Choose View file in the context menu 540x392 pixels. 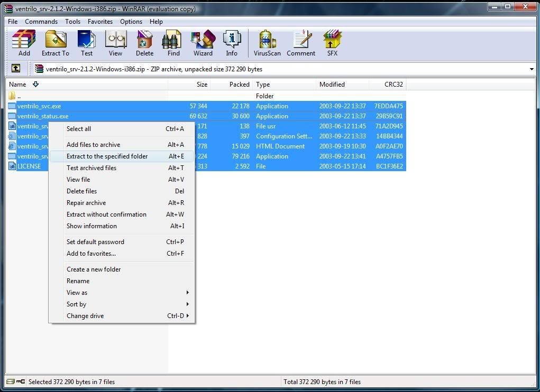coord(122,180)
